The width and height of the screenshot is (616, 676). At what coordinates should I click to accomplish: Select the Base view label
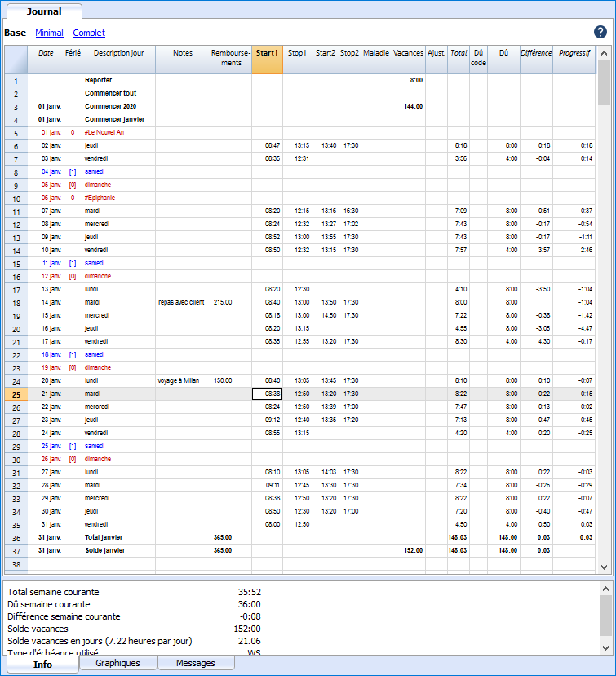point(15,33)
